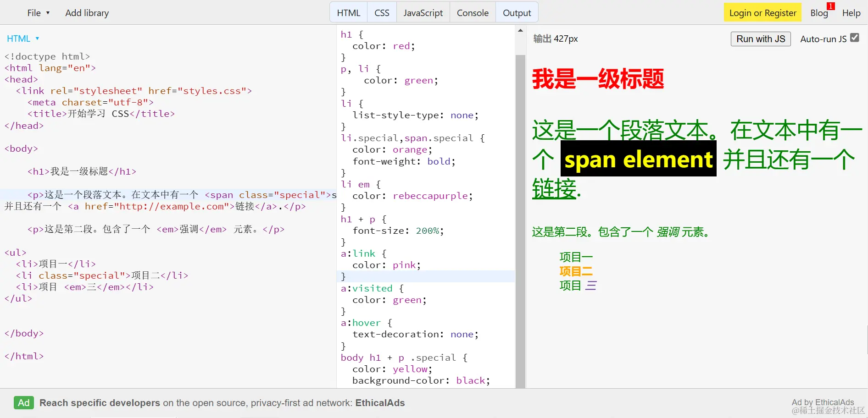Open the Help menu
This screenshot has width=868, height=418.
click(851, 13)
